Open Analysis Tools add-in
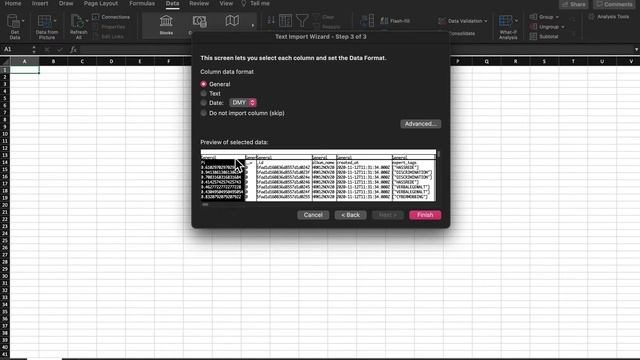This screenshot has width=640, height=360. pyautogui.click(x=609, y=17)
